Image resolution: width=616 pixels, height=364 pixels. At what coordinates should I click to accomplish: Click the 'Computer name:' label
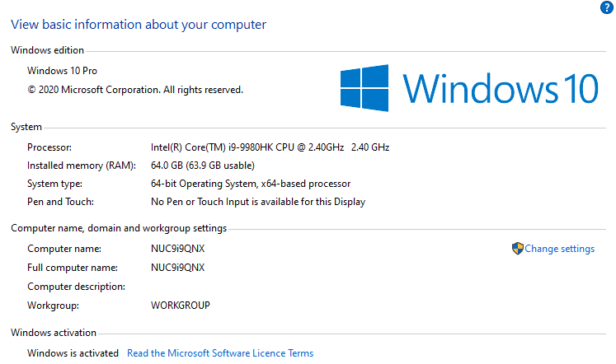click(64, 249)
